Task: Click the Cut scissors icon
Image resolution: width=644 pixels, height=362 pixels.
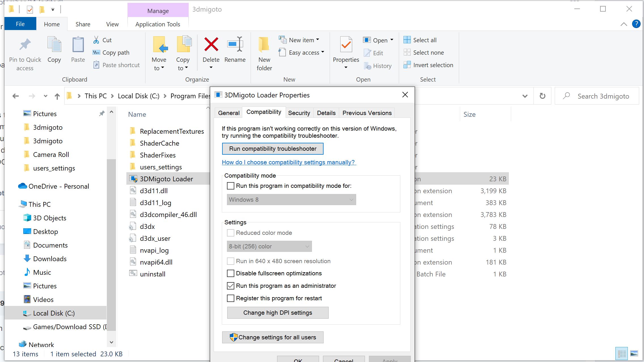Action: pyautogui.click(x=96, y=40)
